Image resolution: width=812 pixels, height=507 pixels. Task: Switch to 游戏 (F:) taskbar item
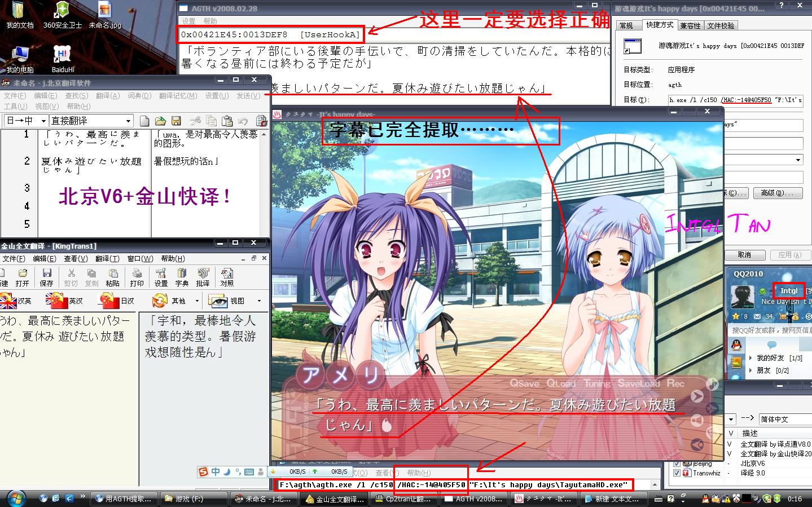194,499
